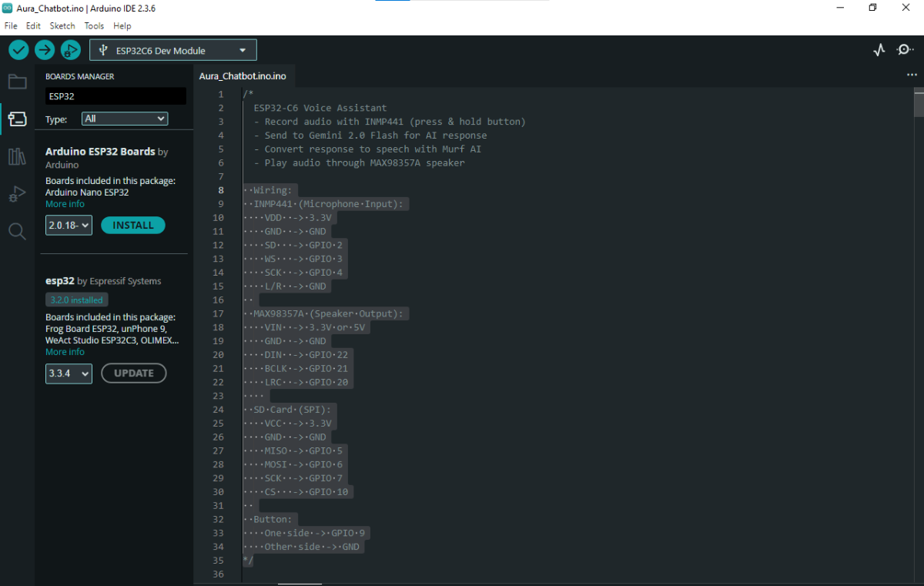Viewport: 924px width, 586px height.
Task: Open the Sketchbook folder icon in sidebar
Action: [x=17, y=82]
